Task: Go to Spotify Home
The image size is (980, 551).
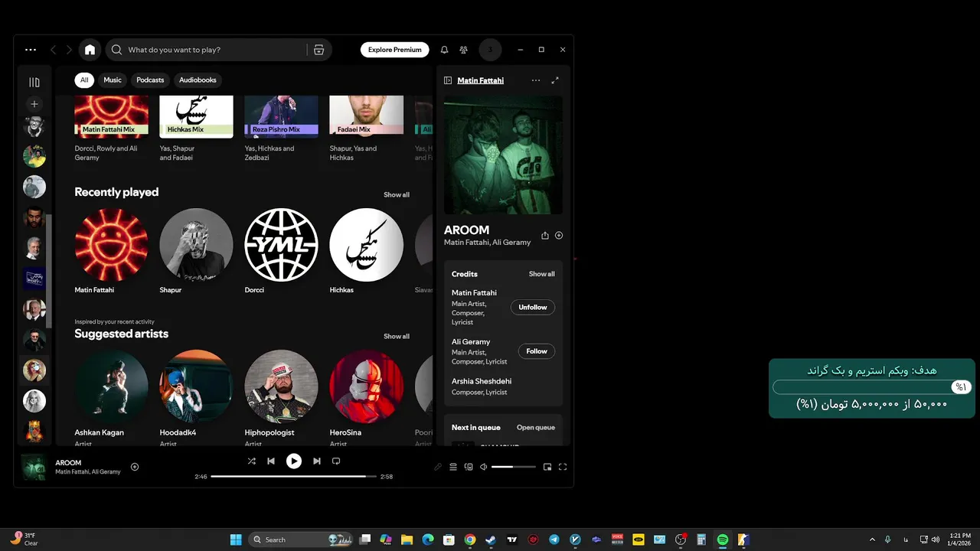Action: tap(90, 50)
